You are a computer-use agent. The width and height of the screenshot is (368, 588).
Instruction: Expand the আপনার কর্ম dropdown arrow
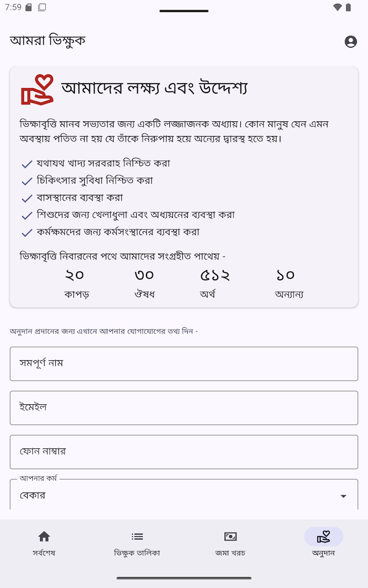(x=343, y=496)
